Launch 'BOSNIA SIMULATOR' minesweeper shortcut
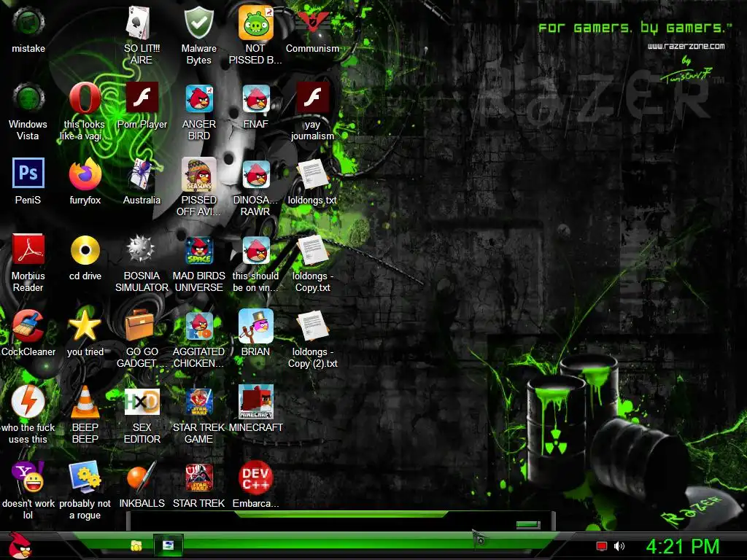This screenshot has width=747, height=560. 142,262
